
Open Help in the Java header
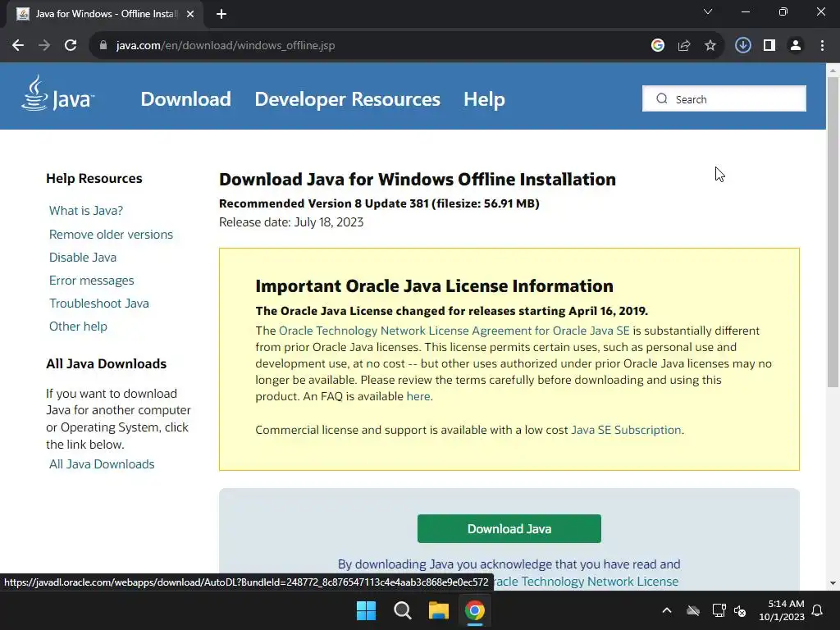[x=484, y=99]
